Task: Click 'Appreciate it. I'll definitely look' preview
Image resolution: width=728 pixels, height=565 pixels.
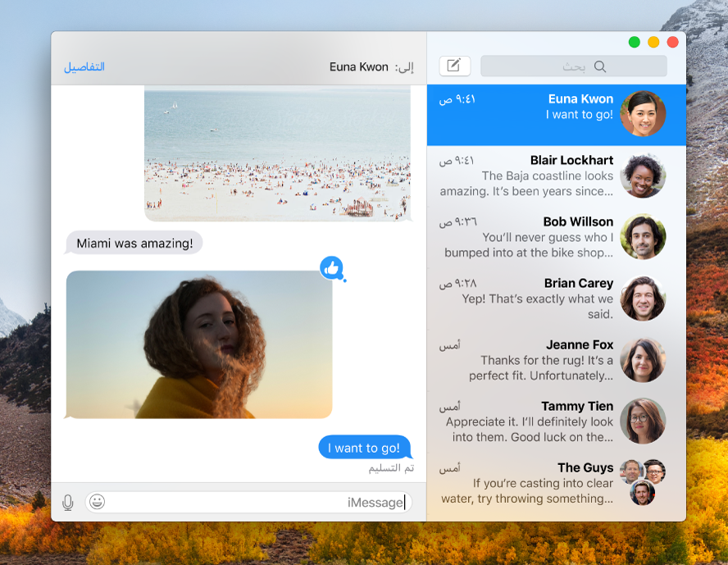Action: [x=530, y=421]
